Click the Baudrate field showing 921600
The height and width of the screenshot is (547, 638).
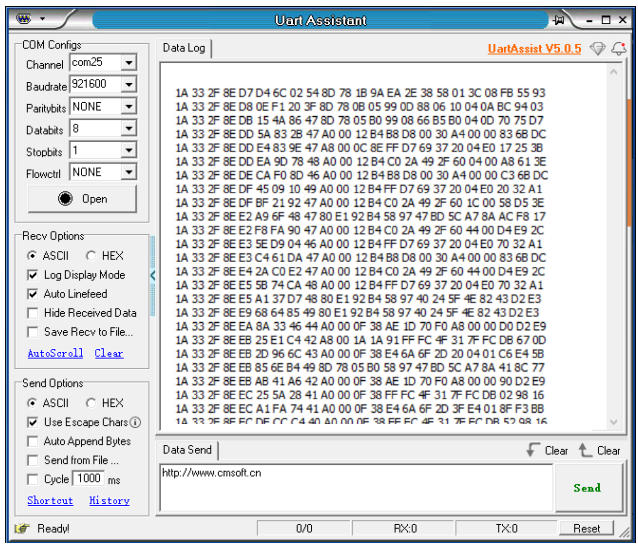click(96, 85)
